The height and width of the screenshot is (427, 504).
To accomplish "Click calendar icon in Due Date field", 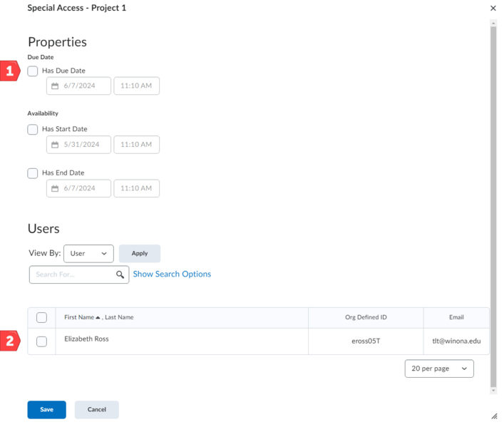I will [x=55, y=86].
